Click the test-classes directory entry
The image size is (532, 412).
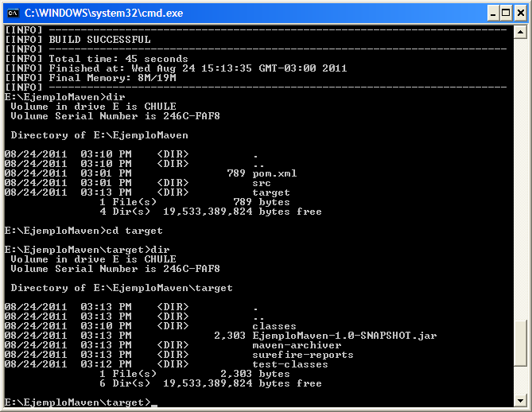tap(290, 364)
